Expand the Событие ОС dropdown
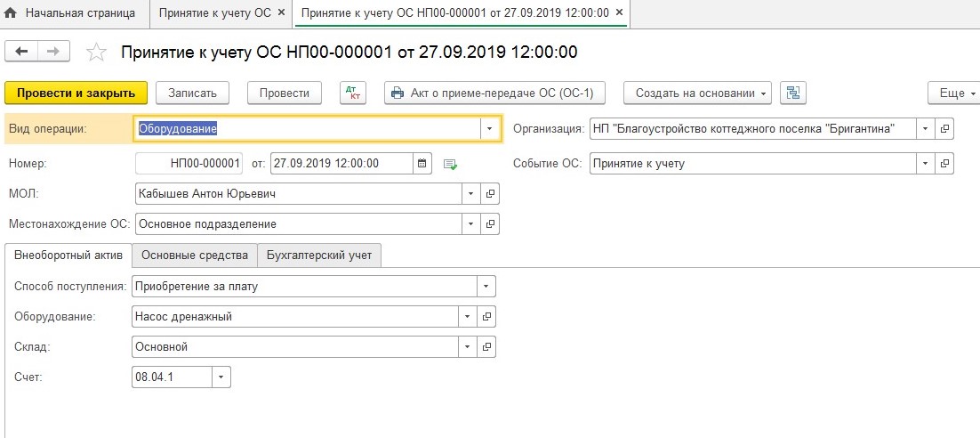Viewport: 980px width, 438px height. pyautogui.click(x=926, y=164)
